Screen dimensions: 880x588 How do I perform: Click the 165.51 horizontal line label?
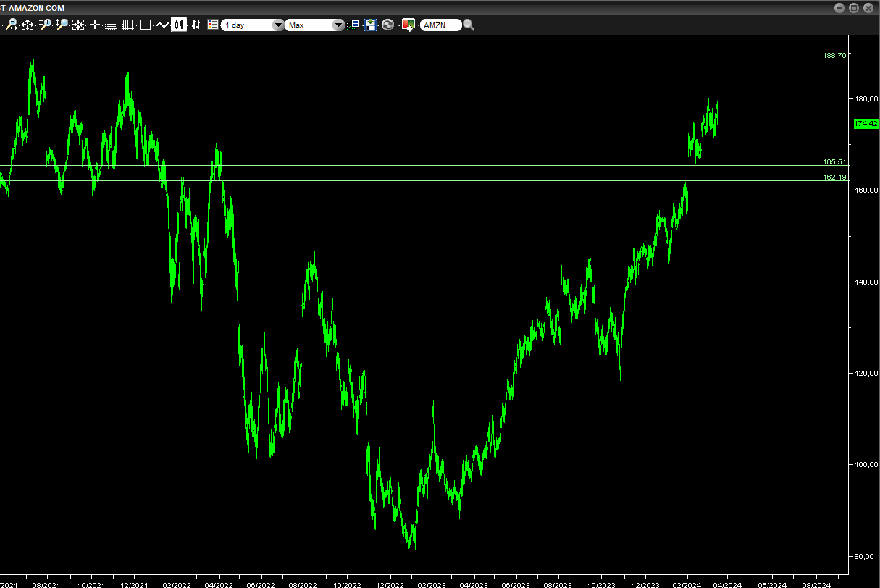(x=834, y=161)
